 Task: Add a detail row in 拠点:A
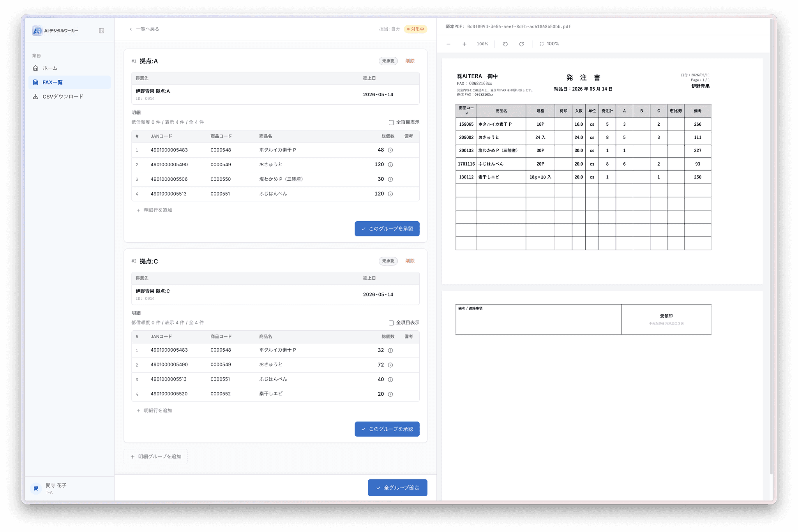(154, 210)
